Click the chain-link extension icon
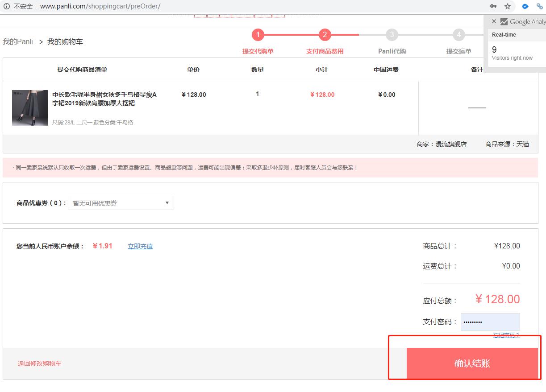The width and height of the screenshot is (546, 392). click(539, 6)
